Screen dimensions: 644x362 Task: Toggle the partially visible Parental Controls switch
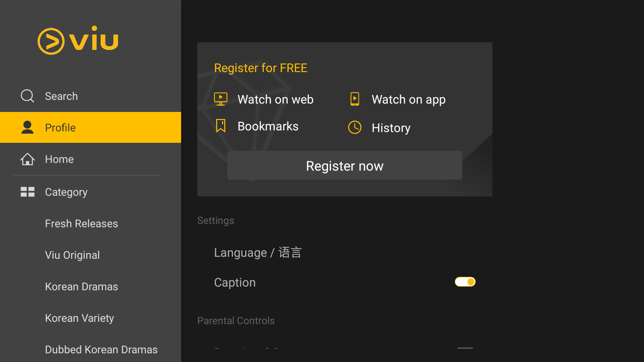click(465, 348)
